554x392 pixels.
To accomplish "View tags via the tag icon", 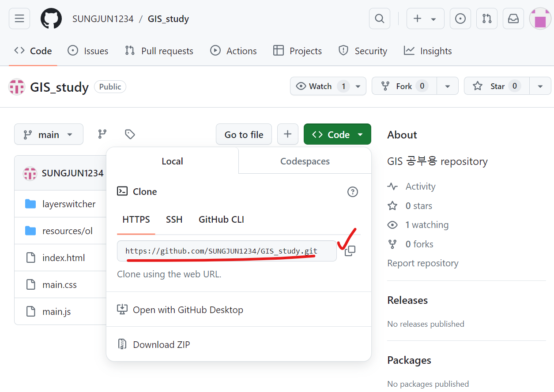I will (130, 134).
